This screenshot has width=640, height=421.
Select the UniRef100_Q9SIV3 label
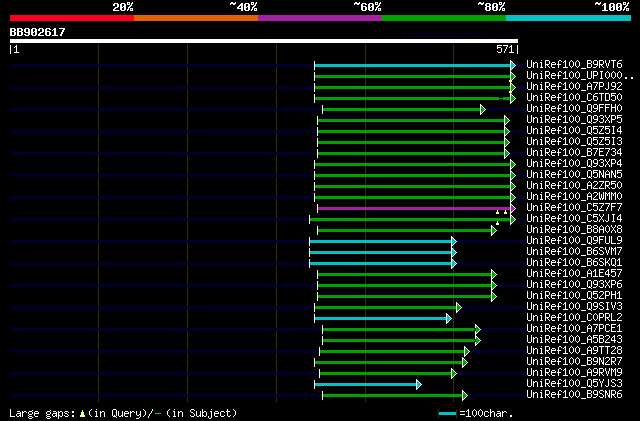(574, 307)
